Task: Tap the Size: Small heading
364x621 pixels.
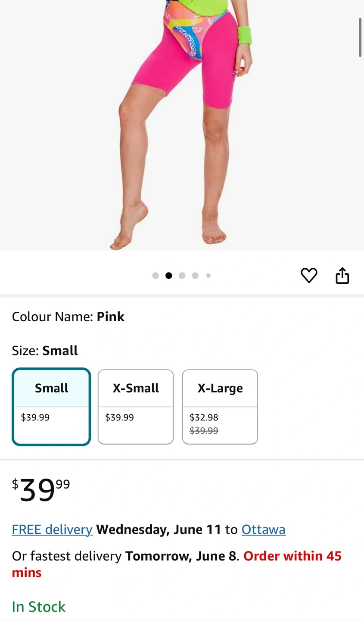Action: (45, 351)
